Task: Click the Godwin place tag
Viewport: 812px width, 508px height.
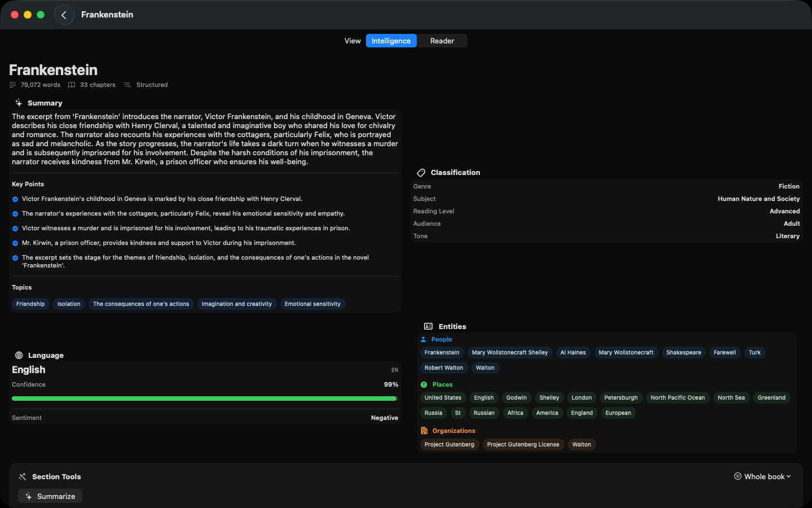Action: coord(517,397)
